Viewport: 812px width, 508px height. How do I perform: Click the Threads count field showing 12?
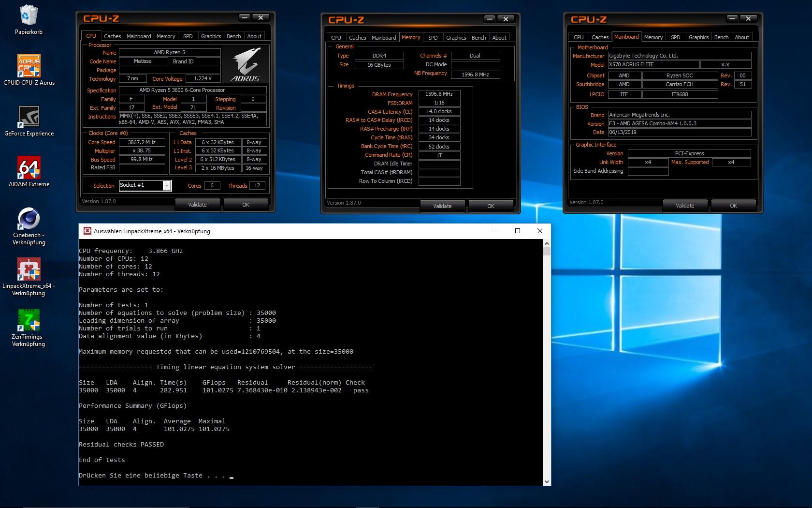tap(257, 185)
